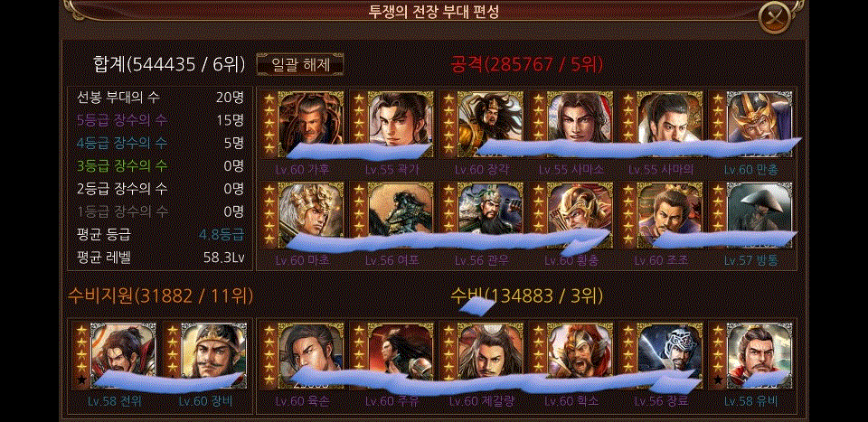Click the 일괄 해제 button
868x422 pixels.
click(x=300, y=65)
